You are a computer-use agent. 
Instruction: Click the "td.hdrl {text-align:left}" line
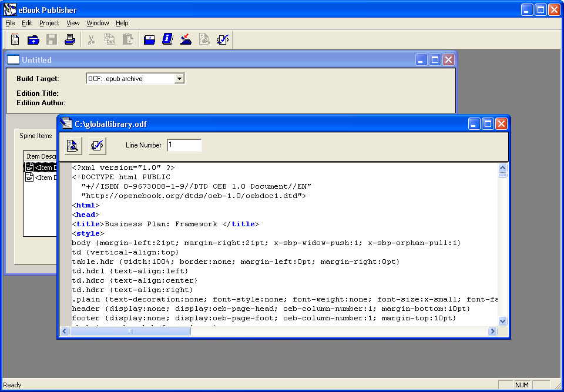tap(130, 271)
